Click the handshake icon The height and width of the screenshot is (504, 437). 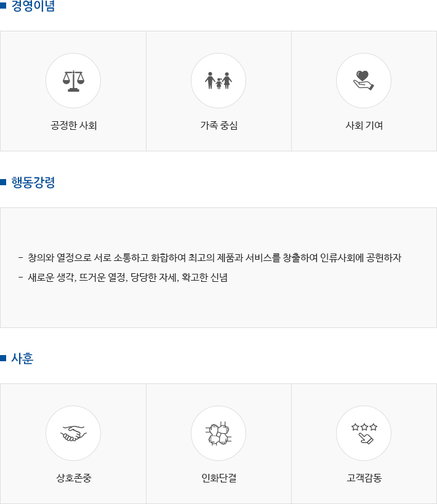[73, 433]
